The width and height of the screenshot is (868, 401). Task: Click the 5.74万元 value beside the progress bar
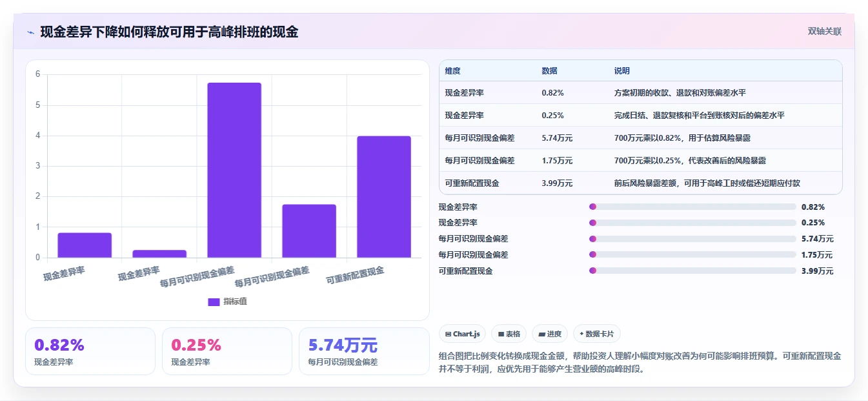point(817,239)
